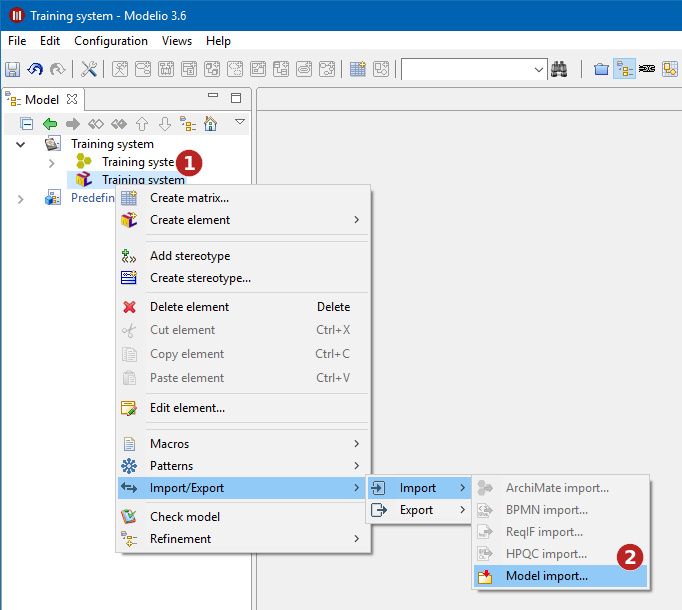
Task: Choose Model import... from Import submenu
Action: [x=561, y=576]
